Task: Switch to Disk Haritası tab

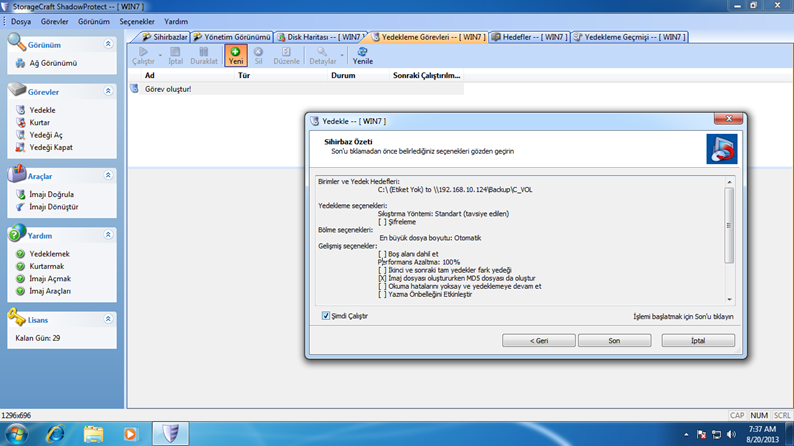Action: click(321, 37)
